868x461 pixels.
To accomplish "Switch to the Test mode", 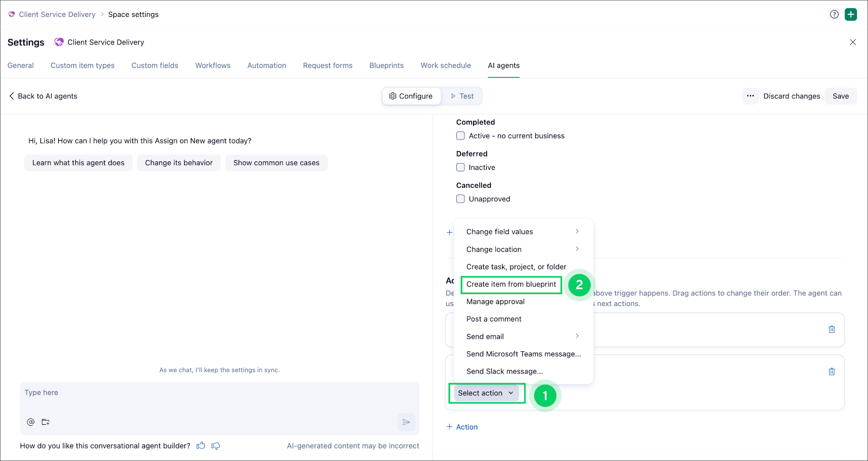I will coord(462,96).
